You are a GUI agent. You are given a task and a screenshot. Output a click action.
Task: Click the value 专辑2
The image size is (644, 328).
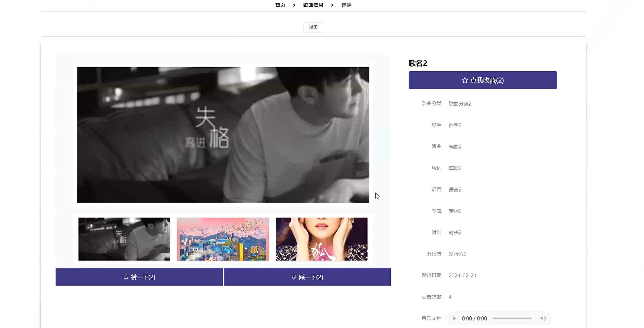tap(455, 211)
